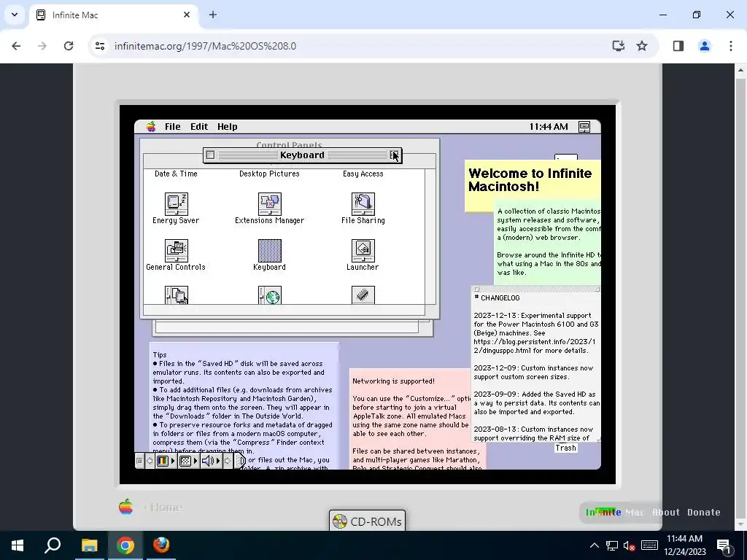747x560 pixels.
Task: Click the resolution module's popup arrow
Action: coord(196,461)
